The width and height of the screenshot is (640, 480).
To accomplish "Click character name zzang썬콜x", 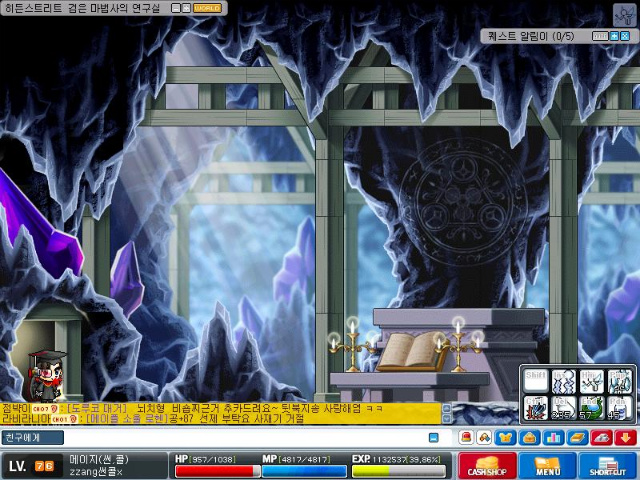I will coord(96,472).
